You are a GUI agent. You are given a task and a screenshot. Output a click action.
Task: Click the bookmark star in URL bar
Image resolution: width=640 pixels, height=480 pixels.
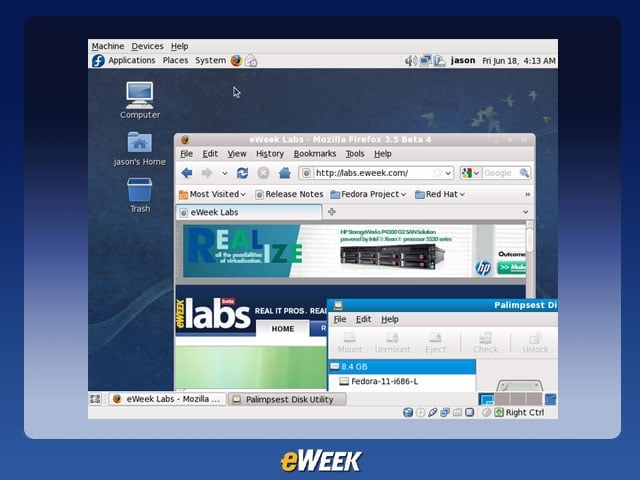437,173
